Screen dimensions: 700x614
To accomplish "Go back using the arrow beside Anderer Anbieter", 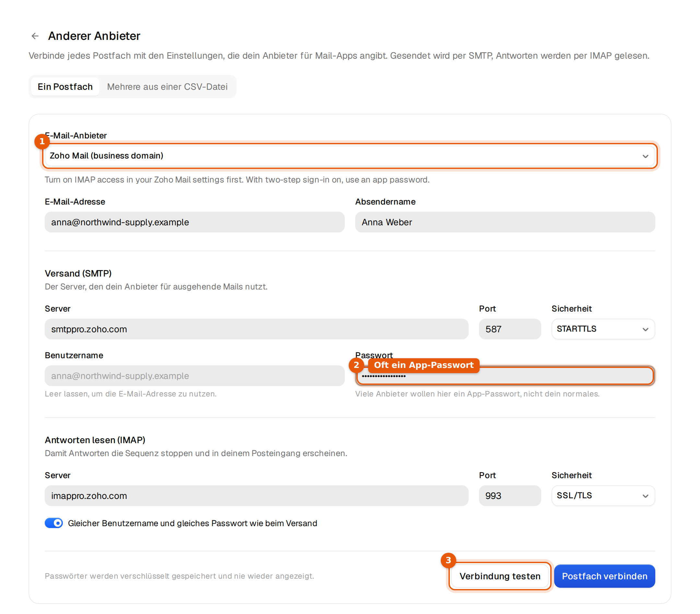I will pos(35,36).
